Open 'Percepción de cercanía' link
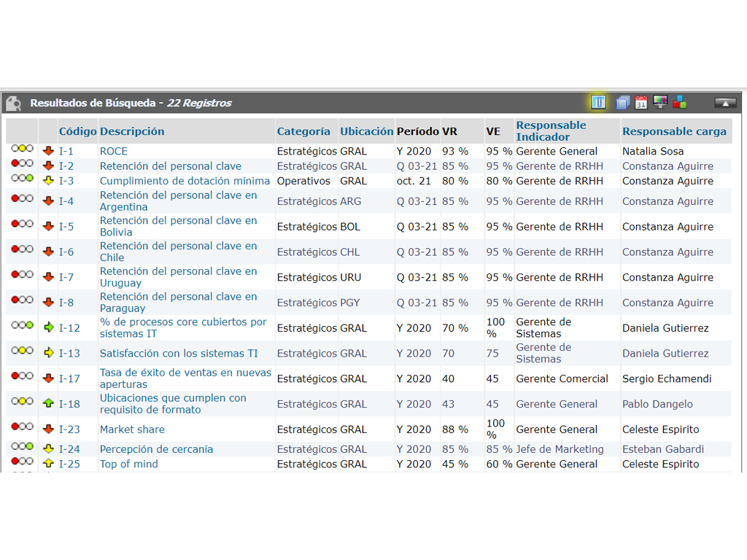The width and height of the screenshot is (747, 560). (156, 449)
